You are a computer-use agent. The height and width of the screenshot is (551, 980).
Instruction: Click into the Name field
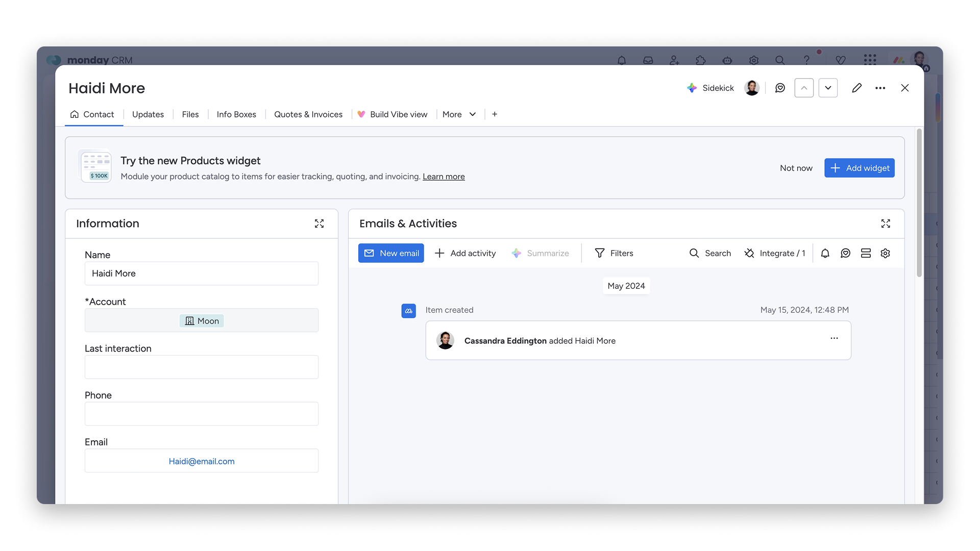point(202,273)
